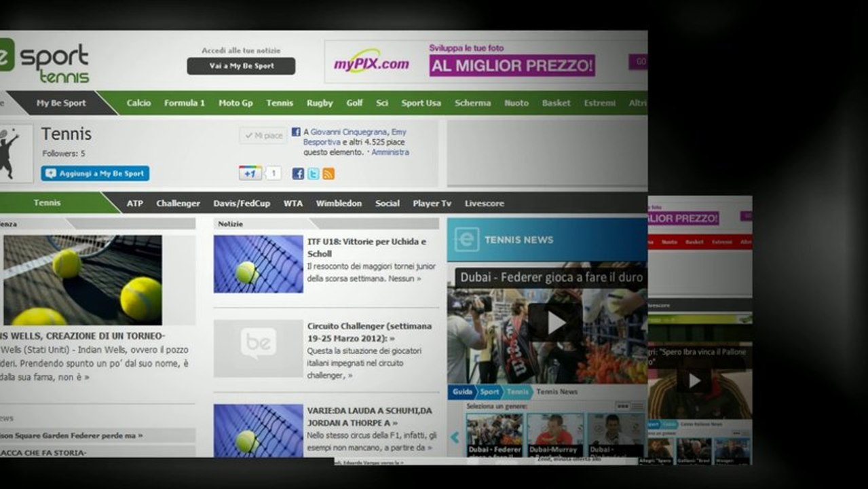The width and height of the screenshot is (868, 489).
Task: Open Indian Wells creazione di un torneo headline
Action: pos(82,336)
